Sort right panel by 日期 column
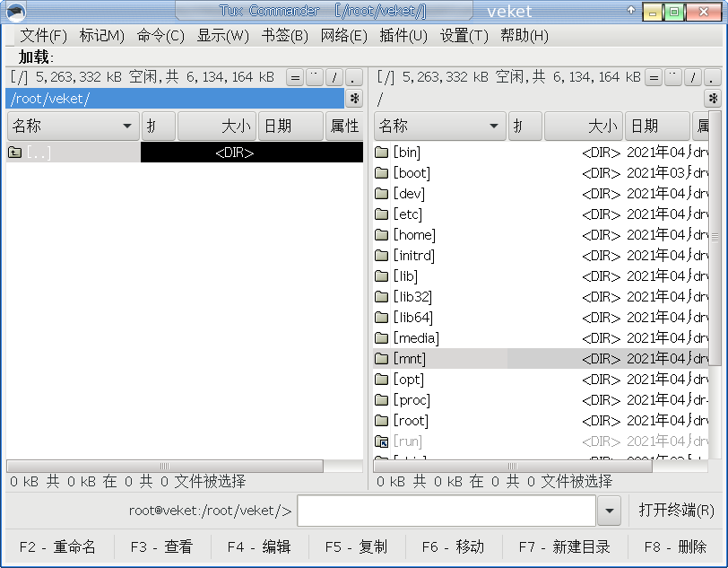Viewport: 728px width, 568px height. click(x=657, y=126)
